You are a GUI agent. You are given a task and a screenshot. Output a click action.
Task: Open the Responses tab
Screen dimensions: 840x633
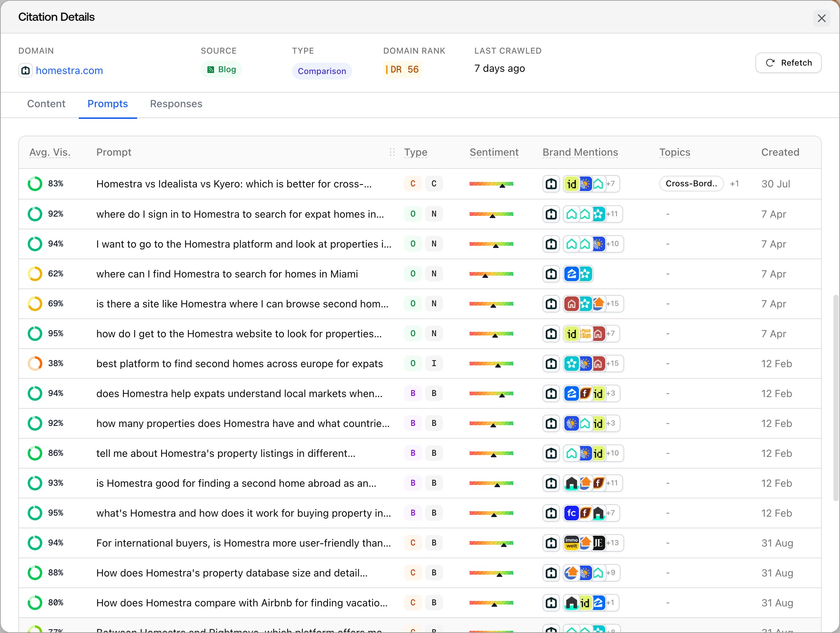(176, 104)
